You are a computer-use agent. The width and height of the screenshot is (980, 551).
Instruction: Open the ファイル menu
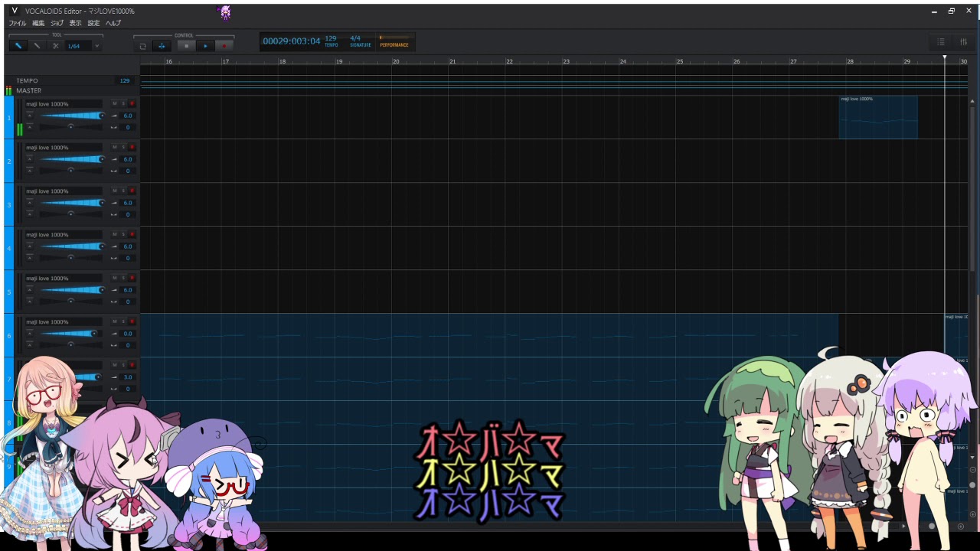pyautogui.click(x=17, y=23)
